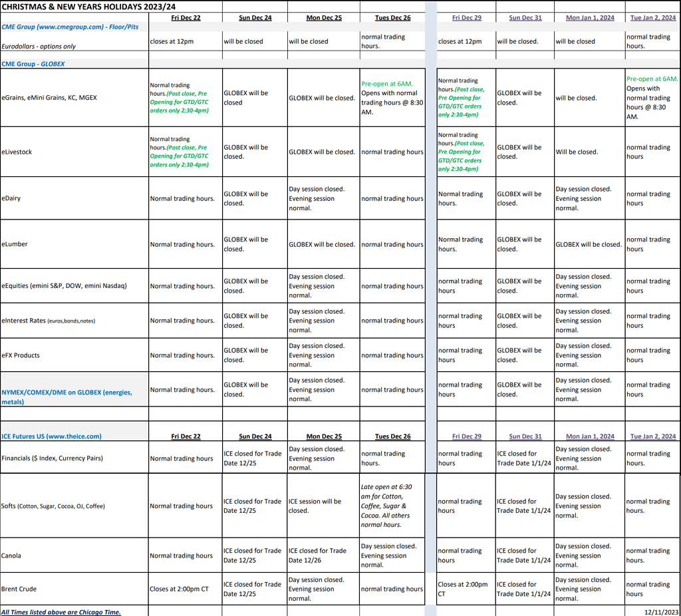Select eGrains 'Pre-open at 6AM' cell under Tues Dec 26
Screen dimensions: 681x616
[x=392, y=98]
